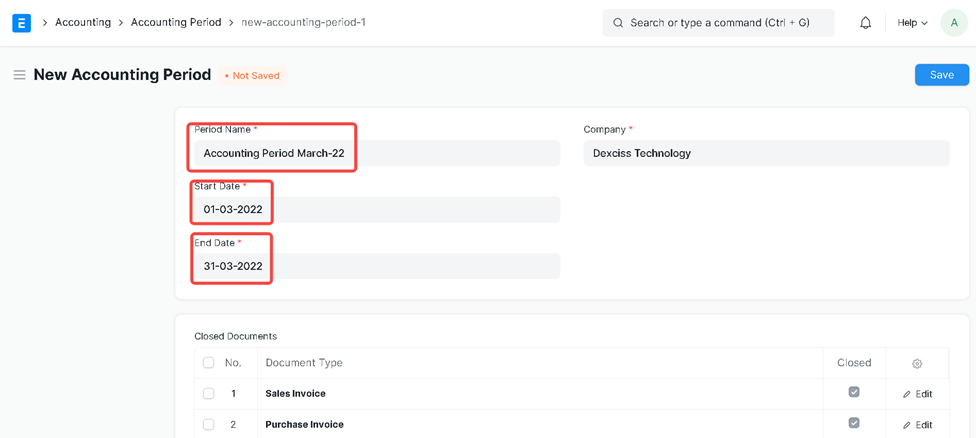Open the Company link field dropdown
This screenshot has height=438, width=976.
click(766, 153)
